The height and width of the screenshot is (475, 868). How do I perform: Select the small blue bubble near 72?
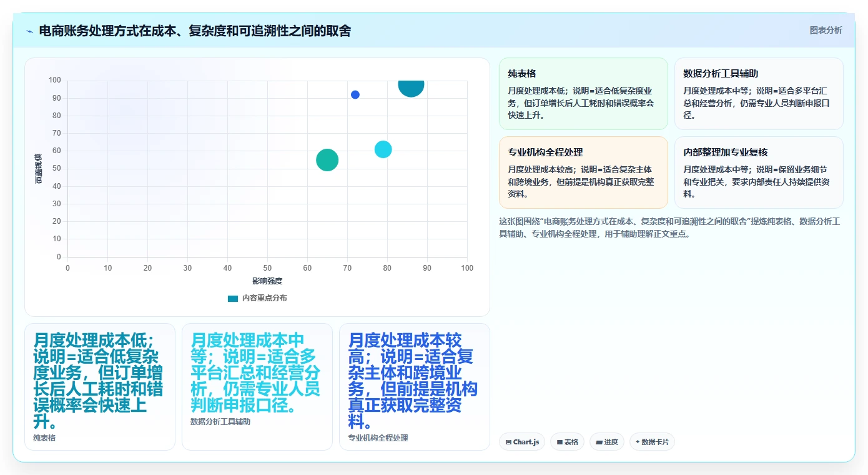355,95
